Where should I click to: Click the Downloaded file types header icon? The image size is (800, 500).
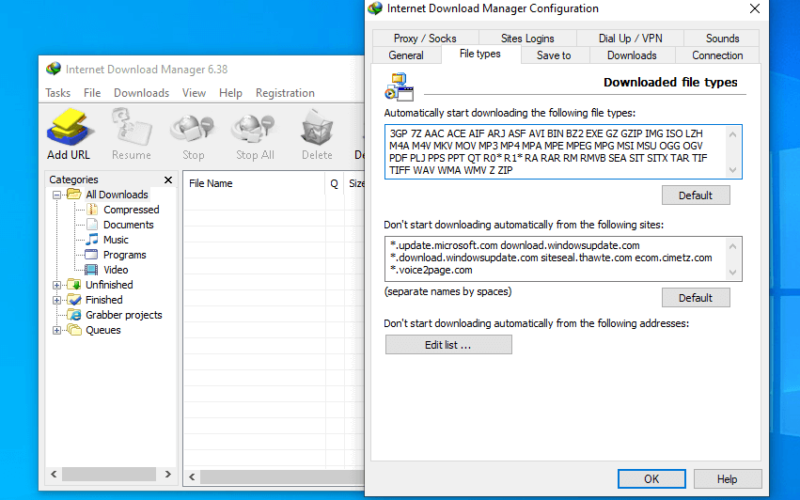(x=399, y=87)
